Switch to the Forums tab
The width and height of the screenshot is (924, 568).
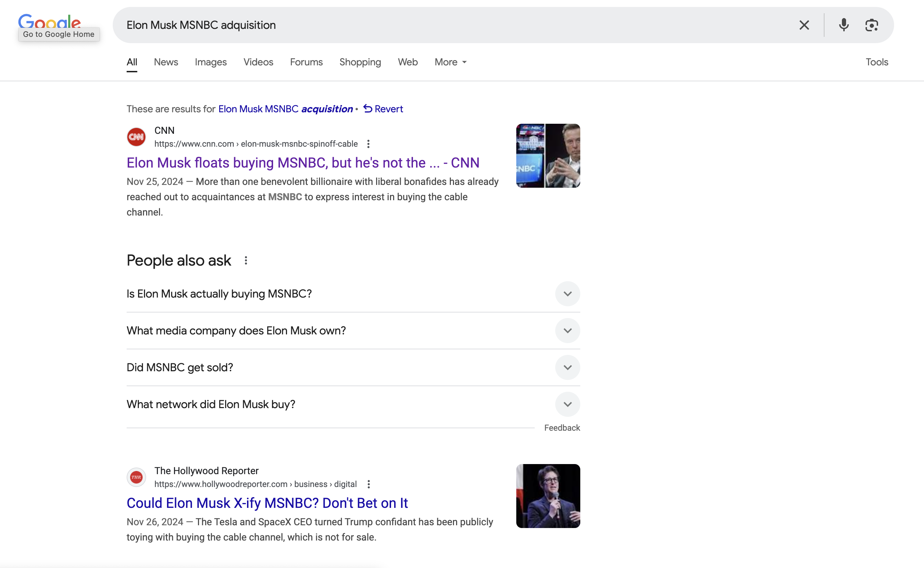pos(306,62)
